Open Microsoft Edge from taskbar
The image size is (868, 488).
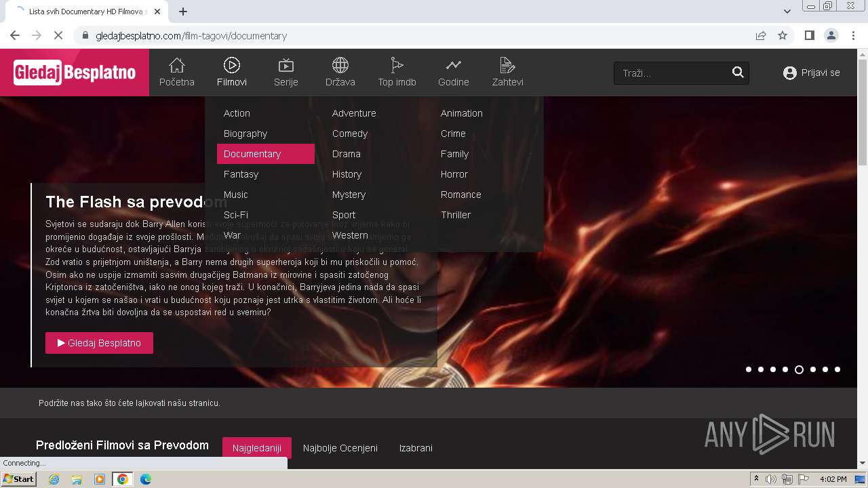click(146, 479)
